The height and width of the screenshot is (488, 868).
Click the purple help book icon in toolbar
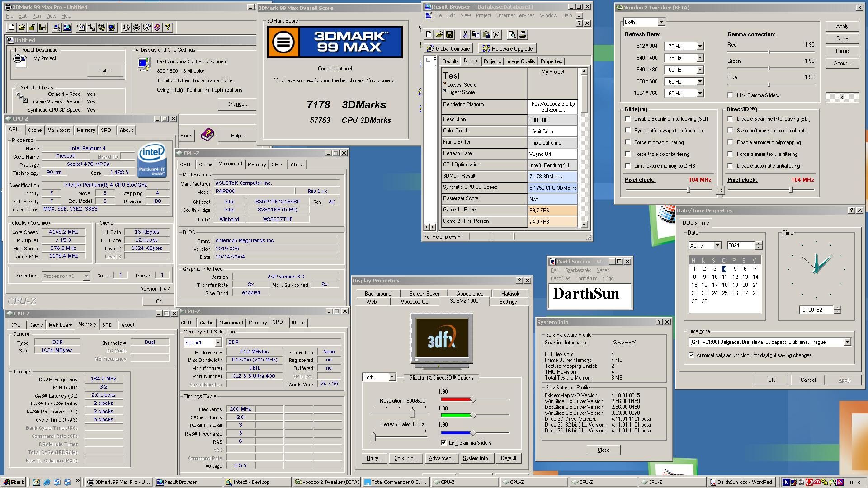[157, 28]
